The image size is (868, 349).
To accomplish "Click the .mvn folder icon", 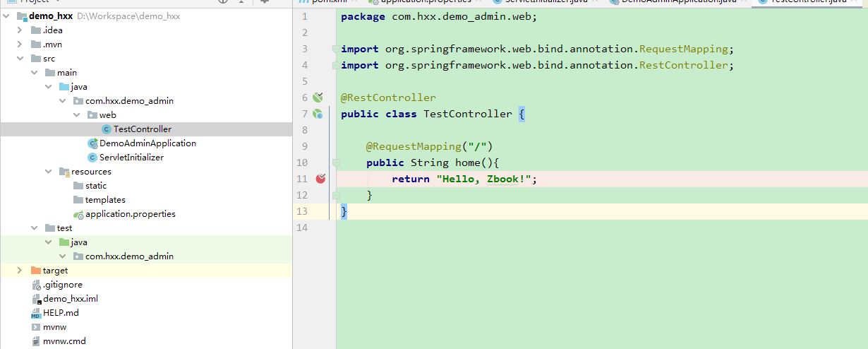I will point(36,45).
